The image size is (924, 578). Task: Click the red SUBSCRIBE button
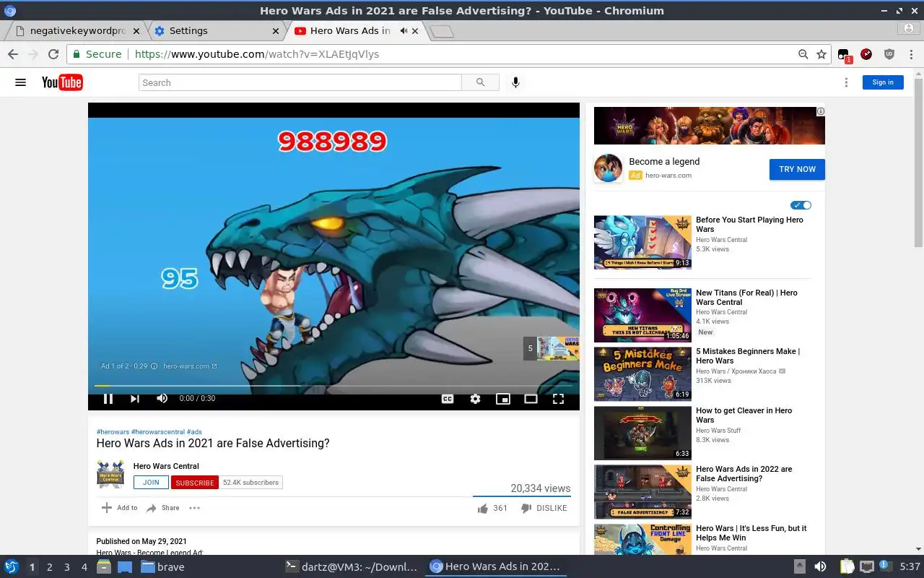195,483
